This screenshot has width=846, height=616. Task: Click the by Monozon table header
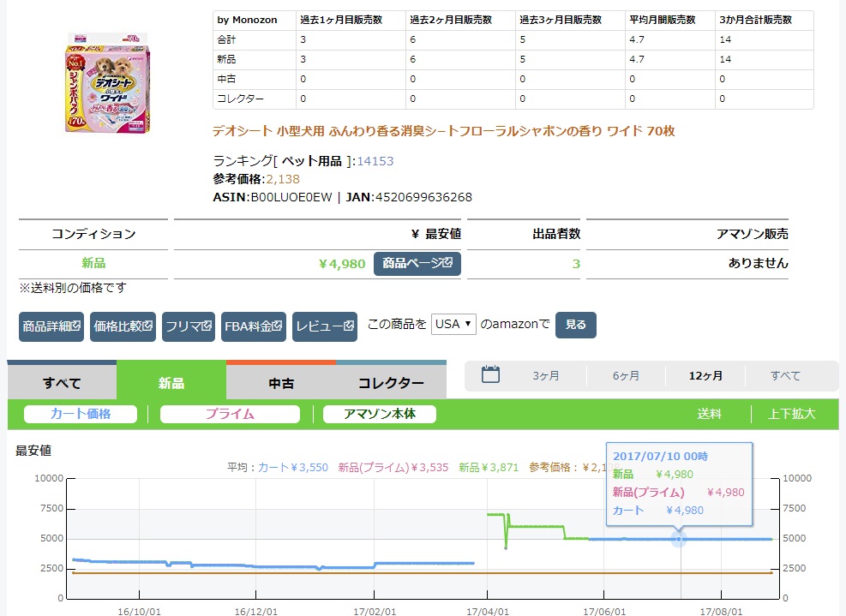pos(247,20)
